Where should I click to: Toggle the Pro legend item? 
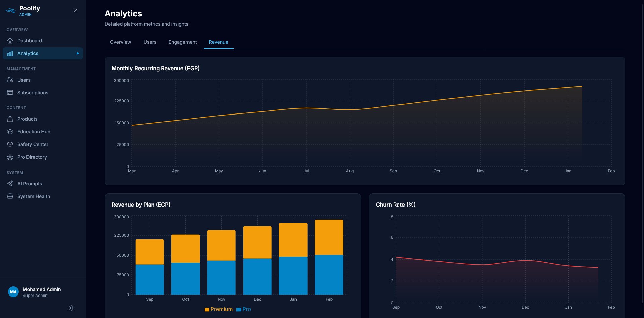244,309
